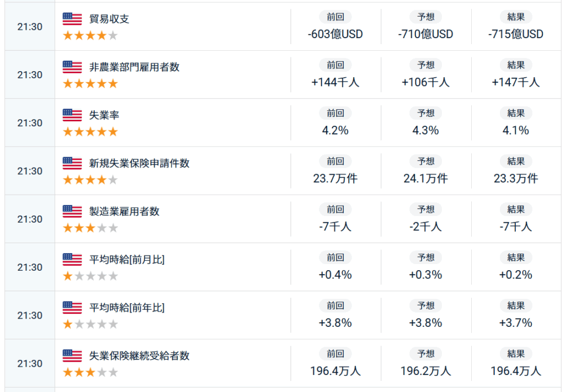565x392 pixels.
Task: Open the 新規失業保険申請件数 indicator title
Action: [x=139, y=163]
